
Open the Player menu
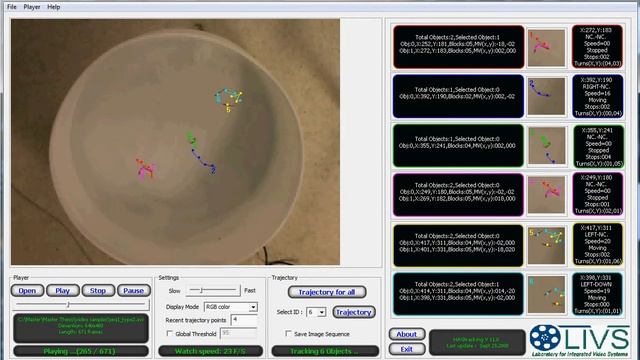pos(32,7)
